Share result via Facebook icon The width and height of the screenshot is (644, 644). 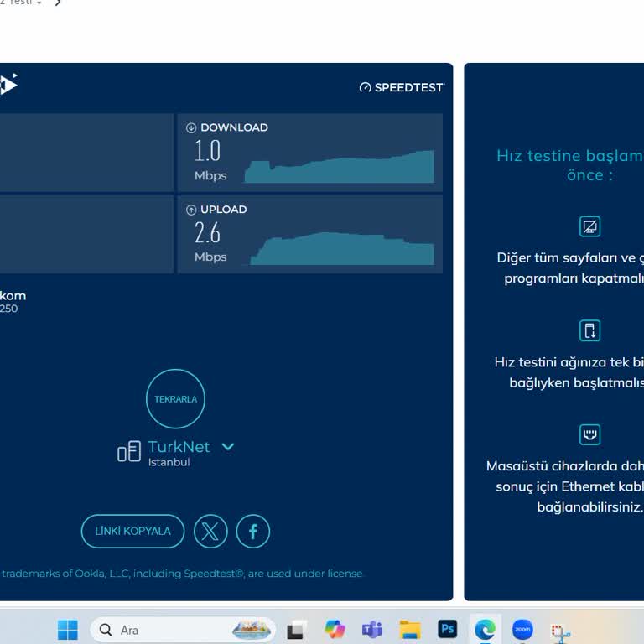point(253,531)
